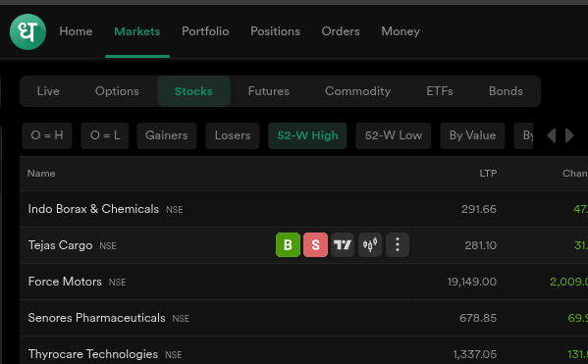Open Bonds section

(x=506, y=91)
